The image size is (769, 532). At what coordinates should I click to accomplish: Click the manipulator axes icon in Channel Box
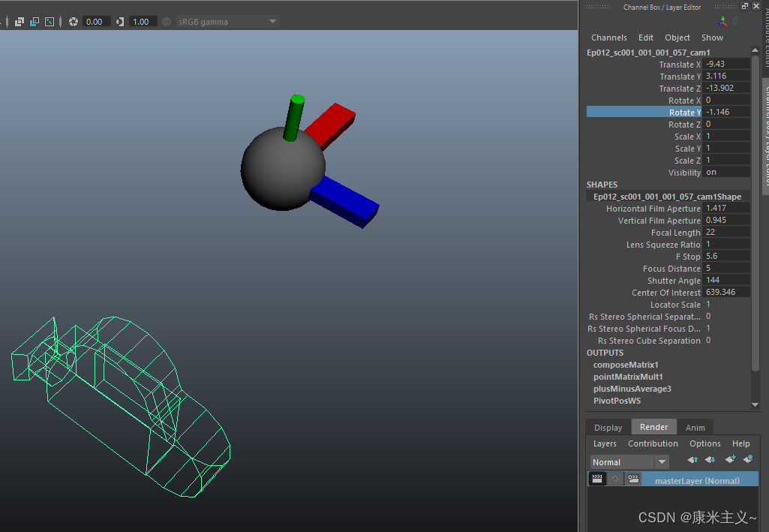tap(722, 21)
